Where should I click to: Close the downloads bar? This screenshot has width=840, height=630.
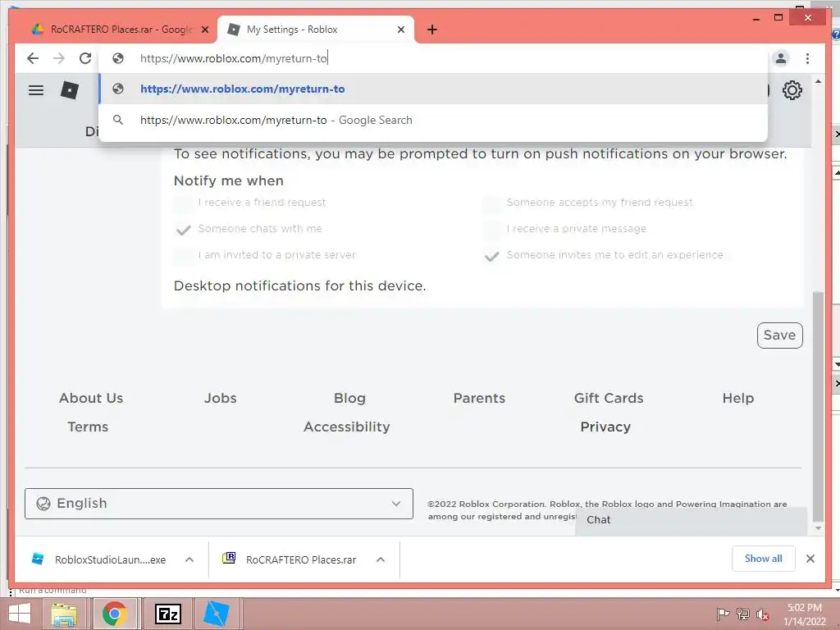pos(810,559)
